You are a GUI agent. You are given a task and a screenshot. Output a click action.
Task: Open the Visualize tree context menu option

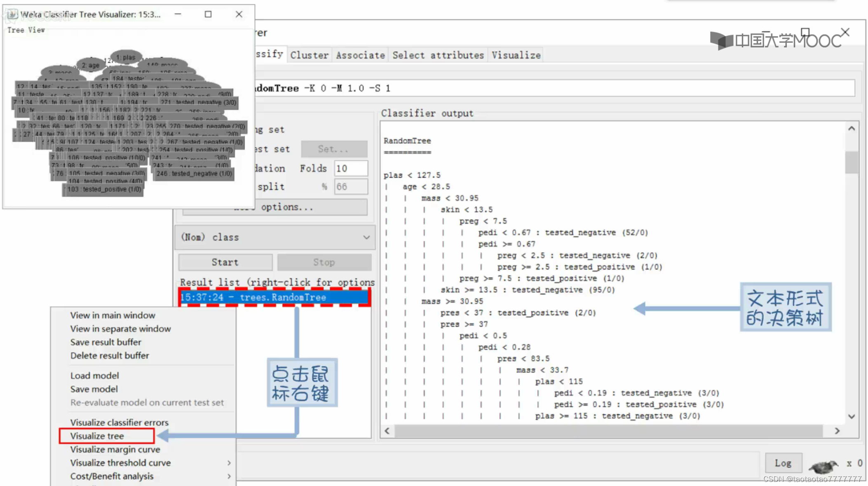pos(97,435)
